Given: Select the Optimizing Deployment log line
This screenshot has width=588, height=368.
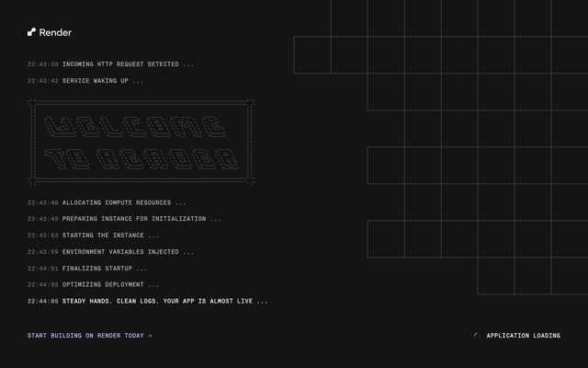Looking at the screenshot, I should (93, 284).
